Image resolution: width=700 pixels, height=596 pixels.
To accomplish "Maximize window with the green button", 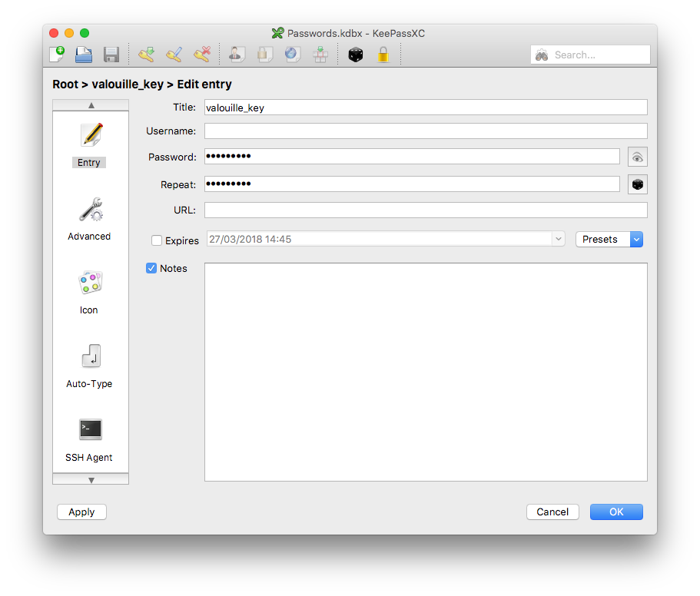I will coord(85,33).
